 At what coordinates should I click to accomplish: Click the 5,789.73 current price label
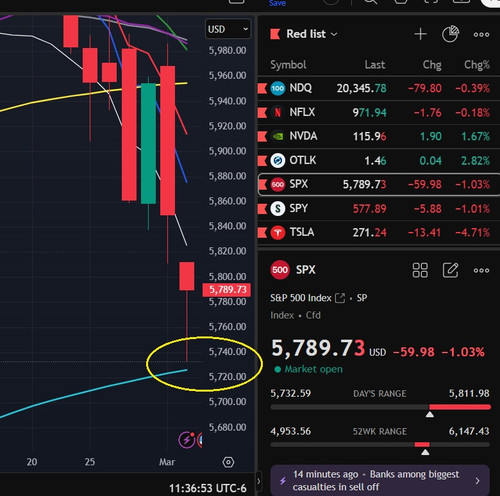(x=227, y=289)
